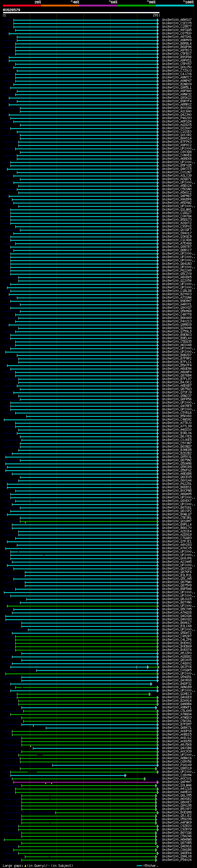Open hit UniRef100_A9TQQ5
This screenshot has width=197, height=868.
pos(176,30)
